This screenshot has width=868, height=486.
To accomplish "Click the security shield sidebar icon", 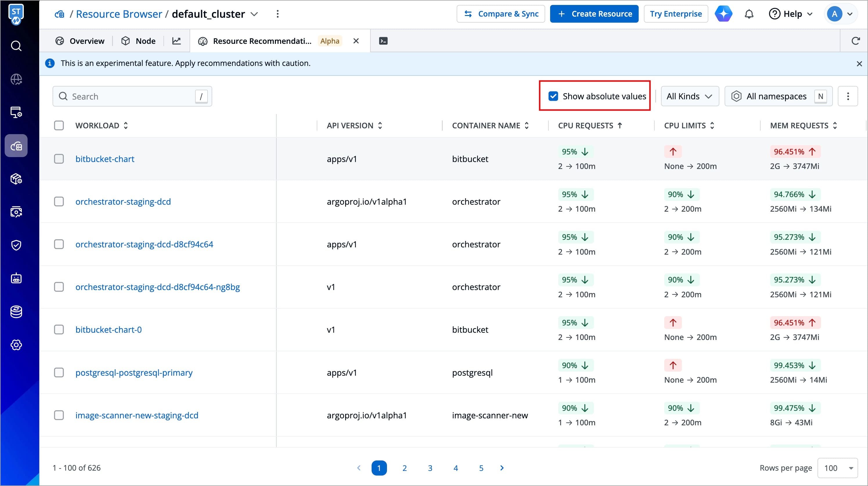I will 16,245.
